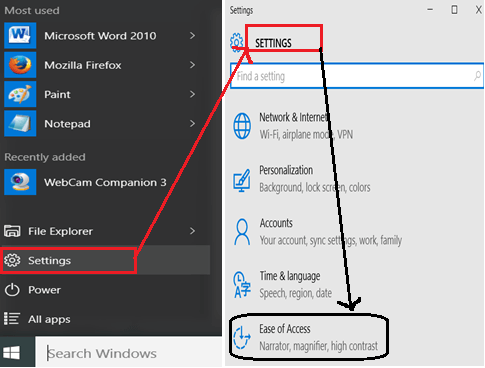This screenshot has width=485, height=368.
Task: Click the Network & Internet globe icon
Action: pyautogui.click(x=242, y=126)
